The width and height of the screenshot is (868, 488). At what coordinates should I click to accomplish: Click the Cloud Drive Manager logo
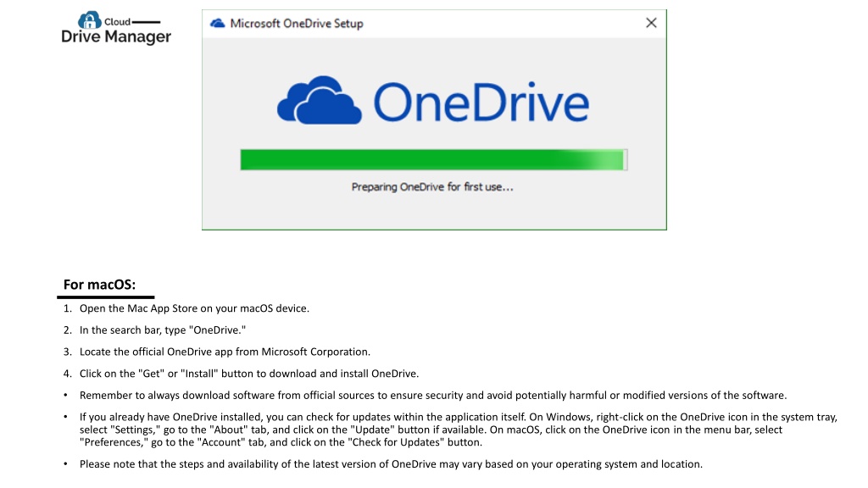coord(116,28)
